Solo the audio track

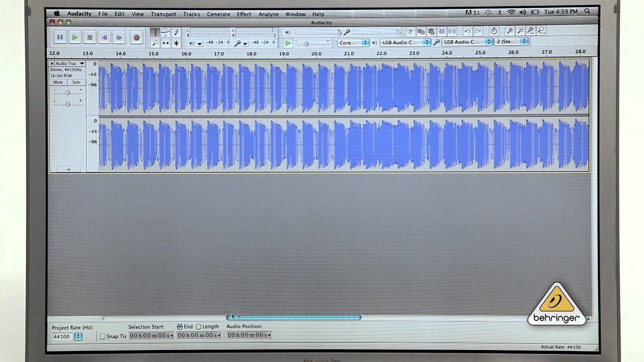click(x=76, y=82)
